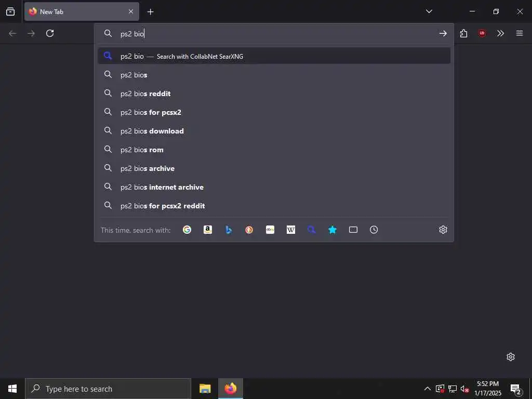The image size is (532, 399).
Task: Pick the 'ps2 bios archive' suggestion
Action: pyautogui.click(x=274, y=168)
